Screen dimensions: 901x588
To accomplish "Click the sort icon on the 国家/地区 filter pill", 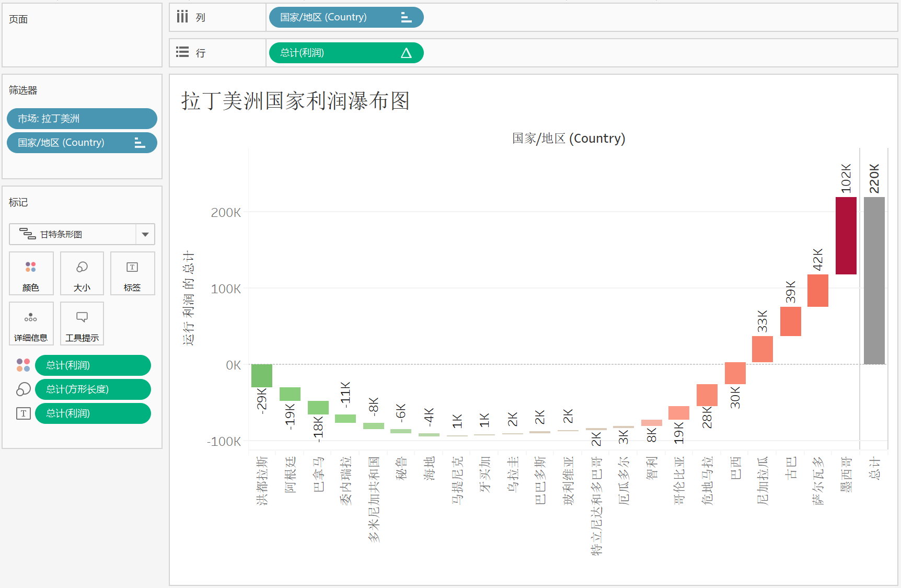I will point(140,142).
